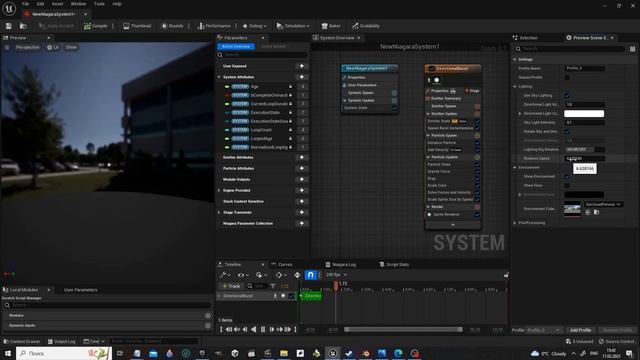Expand the Stage Transients section
This screenshot has width=640, height=360.
click(x=219, y=213)
